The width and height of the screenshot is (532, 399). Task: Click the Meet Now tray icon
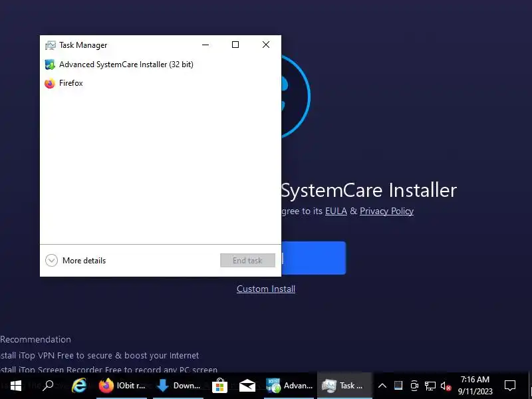click(414, 386)
